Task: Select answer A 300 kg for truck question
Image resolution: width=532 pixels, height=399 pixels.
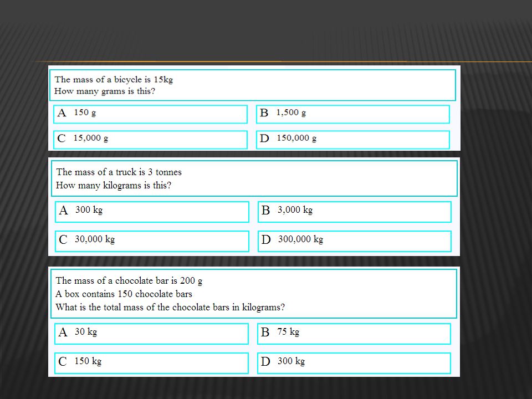Action: pyautogui.click(x=152, y=212)
